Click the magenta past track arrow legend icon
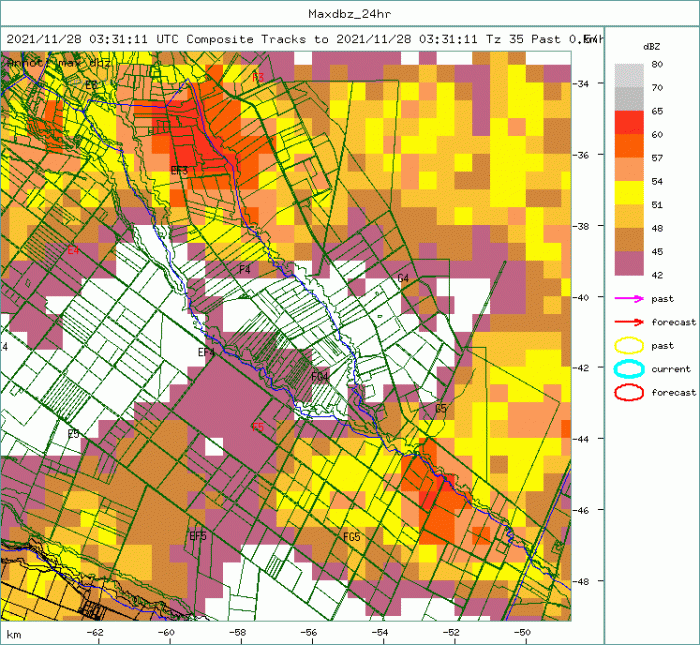The image size is (700, 645). pos(629,299)
